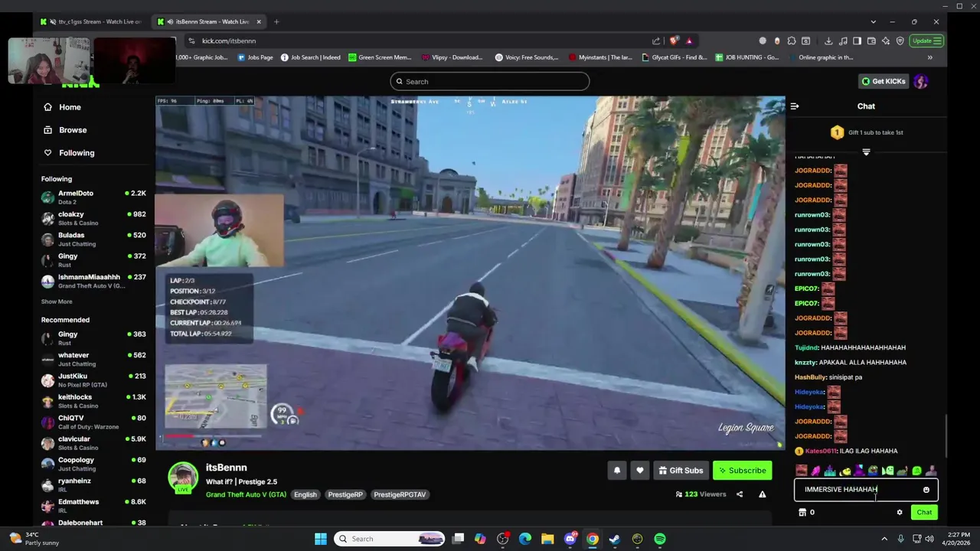The height and width of the screenshot is (551, 980).
Task: Click the Windows Start button
Action: pos(321,539)
